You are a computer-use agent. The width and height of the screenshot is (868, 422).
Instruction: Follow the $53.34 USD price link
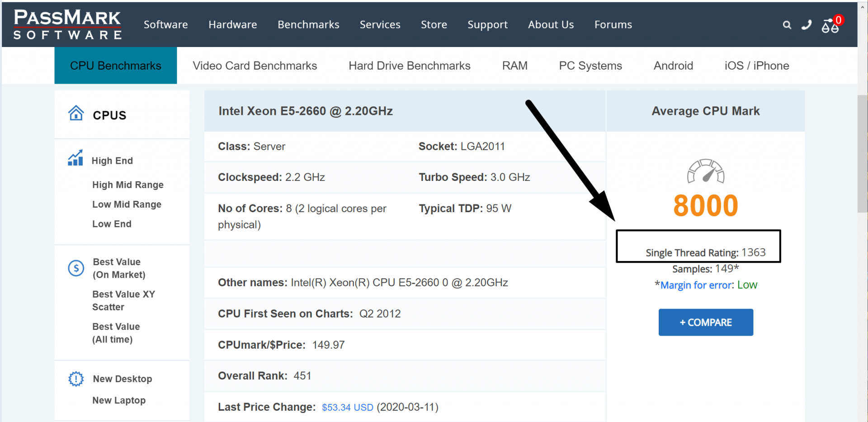click(x=347, y=408)
